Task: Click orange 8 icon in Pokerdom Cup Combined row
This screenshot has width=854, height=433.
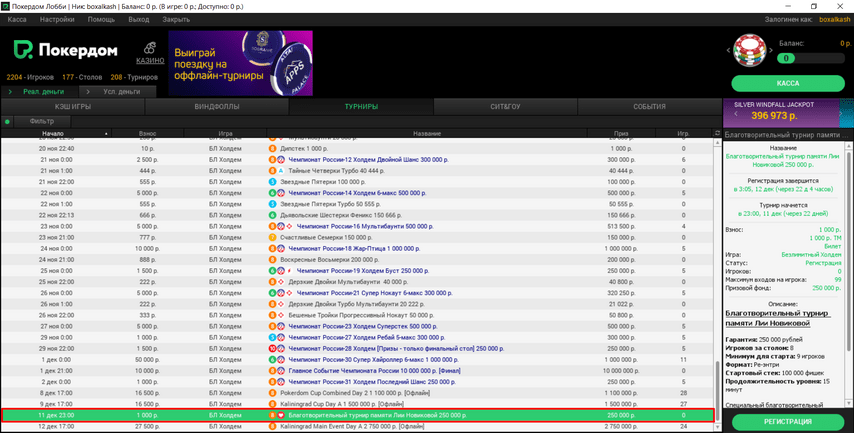Action: (273, 393)
